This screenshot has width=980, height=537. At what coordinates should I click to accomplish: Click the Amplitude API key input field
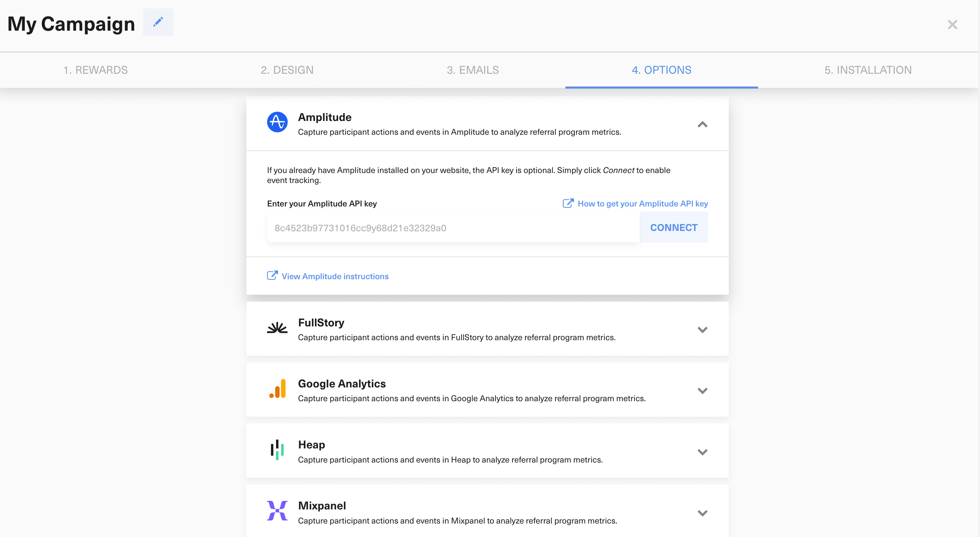[453, 227]
